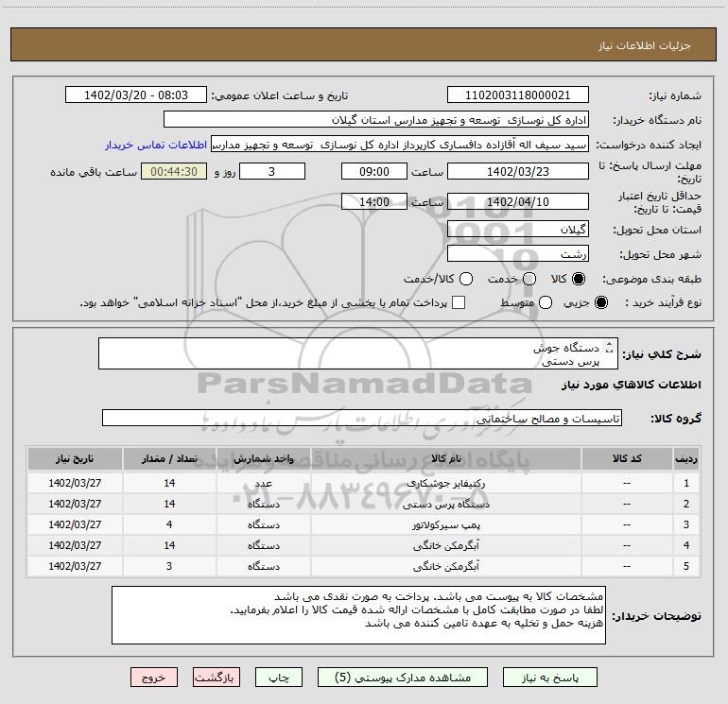This screenshot has width=728, height=704.
Task: Click the بازگشت back button
Action: 217,678
